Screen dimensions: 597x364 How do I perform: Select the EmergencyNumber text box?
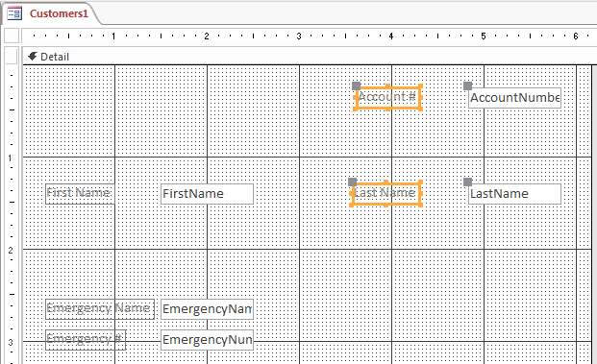pyautogui.click(x=207, y=340)
